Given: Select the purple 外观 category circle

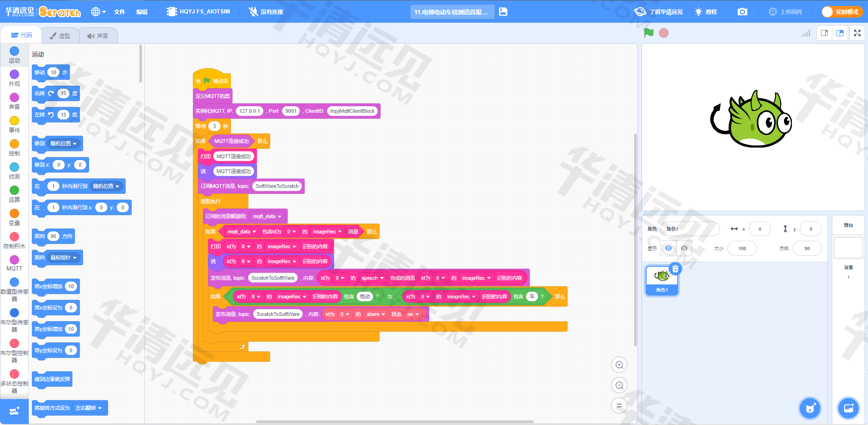Looking at the screenshot, I should coord(14,74).
